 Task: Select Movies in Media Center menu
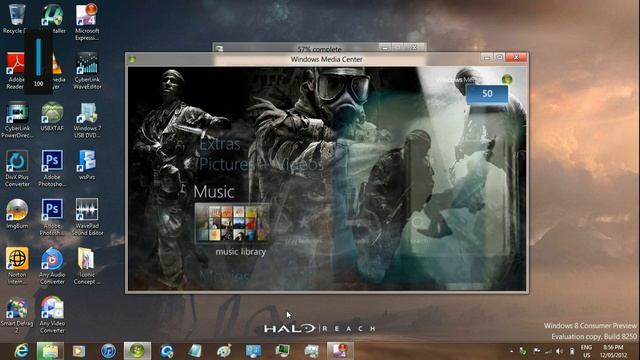click(224, 276)
